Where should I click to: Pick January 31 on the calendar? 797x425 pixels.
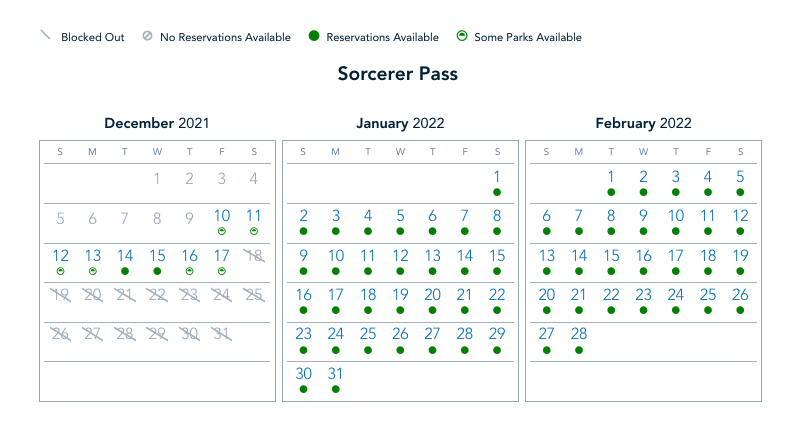[x=336, y=373]
